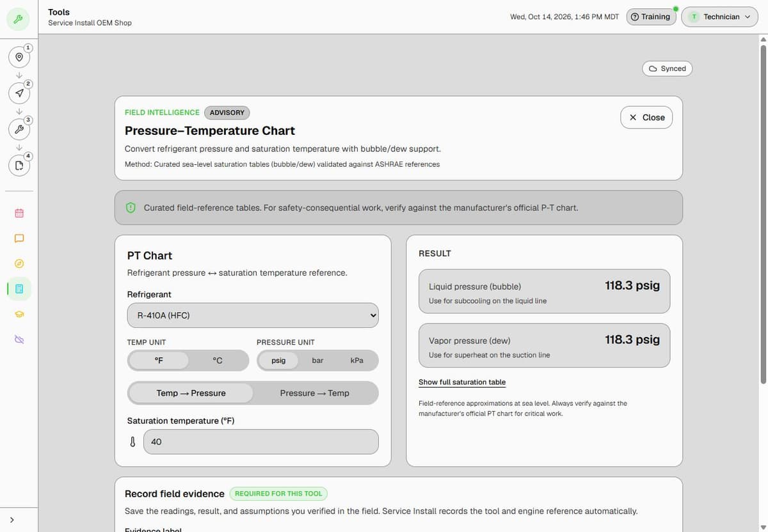Screen dimensions: 768x532
Task: Click the date and time text in header
Action: [564, 17]
